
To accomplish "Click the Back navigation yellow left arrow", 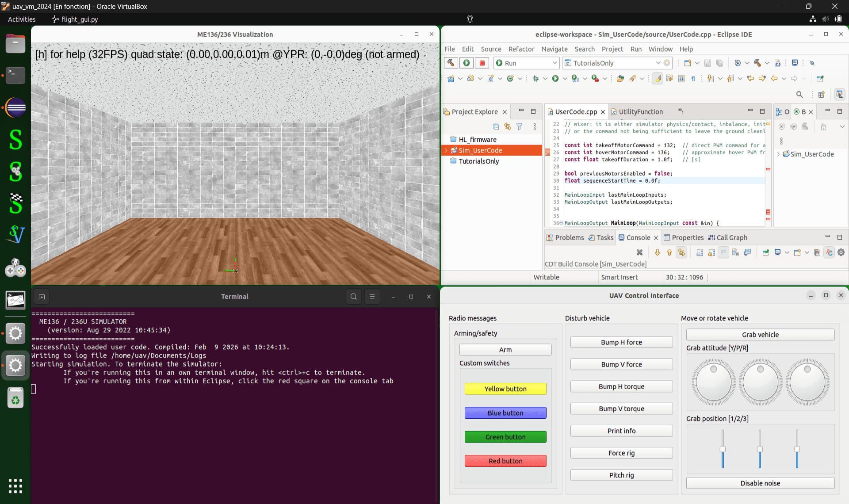I will click(x=774, y=78).
